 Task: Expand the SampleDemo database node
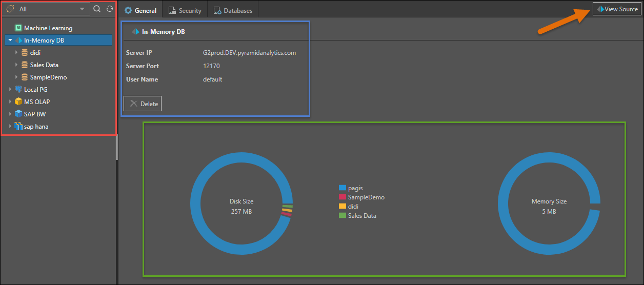(x=16, y=77)
